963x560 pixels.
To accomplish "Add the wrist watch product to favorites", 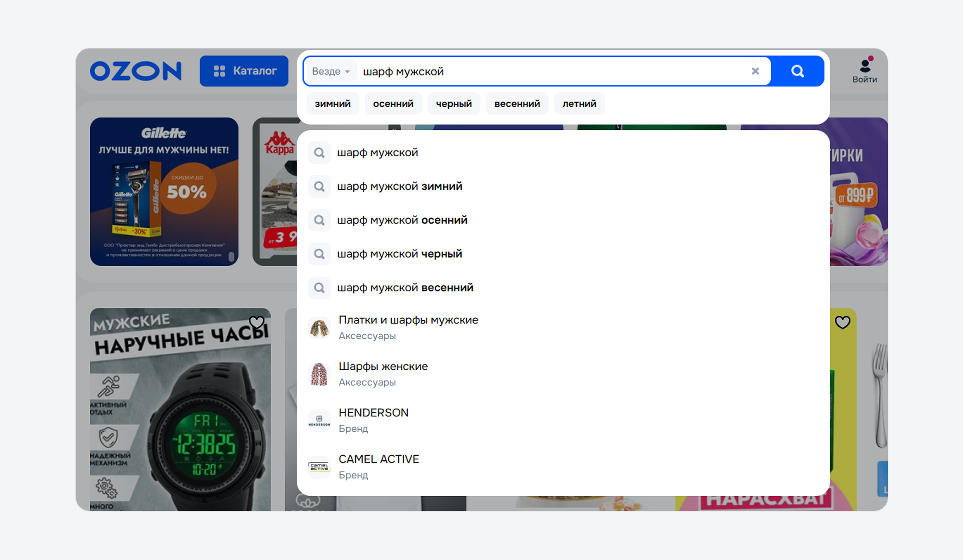I will pyautogui.click(x=257, y=322).
